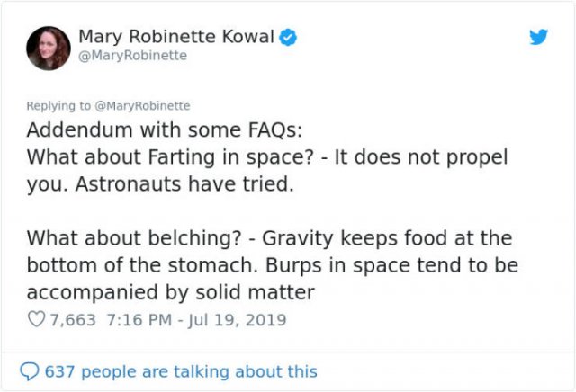Open the Jul 19, 2019 date link
The width and height of the screenshot is (576, 392).
tap(237, 320)
